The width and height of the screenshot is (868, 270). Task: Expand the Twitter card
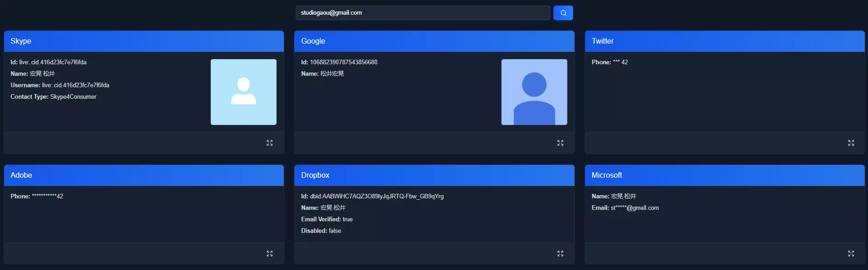(x=851, y=143)
